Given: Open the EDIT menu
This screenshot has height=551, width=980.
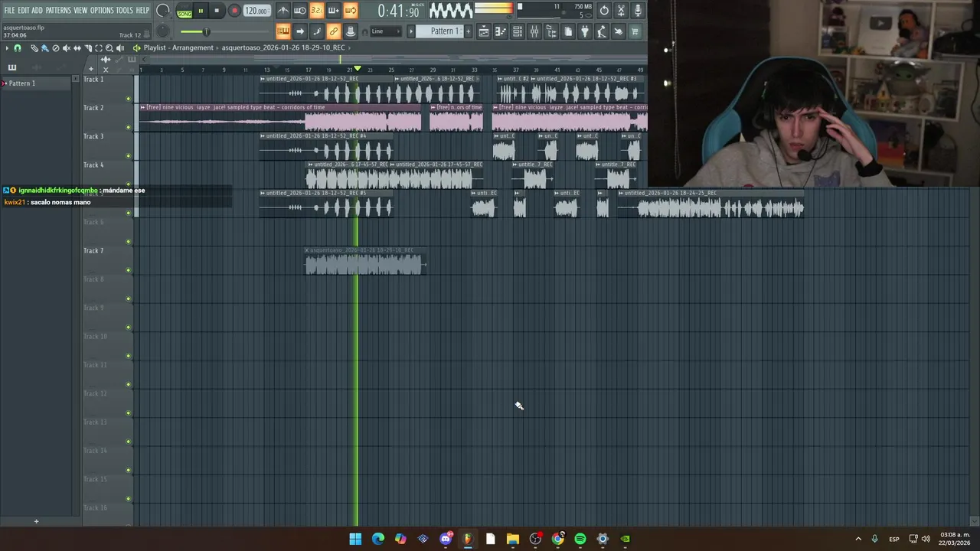Looking at the screenshot, I should click(x=24, y=10).
